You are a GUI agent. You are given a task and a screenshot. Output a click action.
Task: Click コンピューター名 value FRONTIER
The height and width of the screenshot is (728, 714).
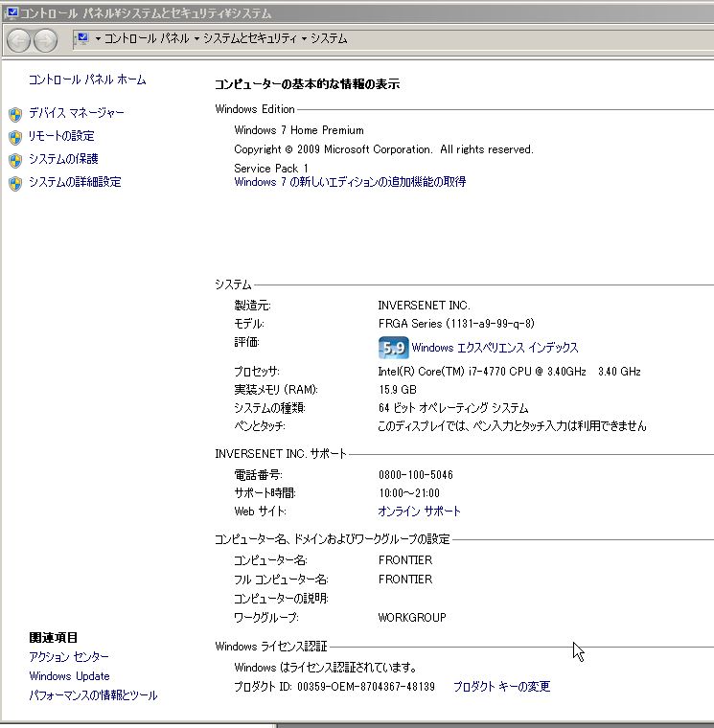click(405, 560)
